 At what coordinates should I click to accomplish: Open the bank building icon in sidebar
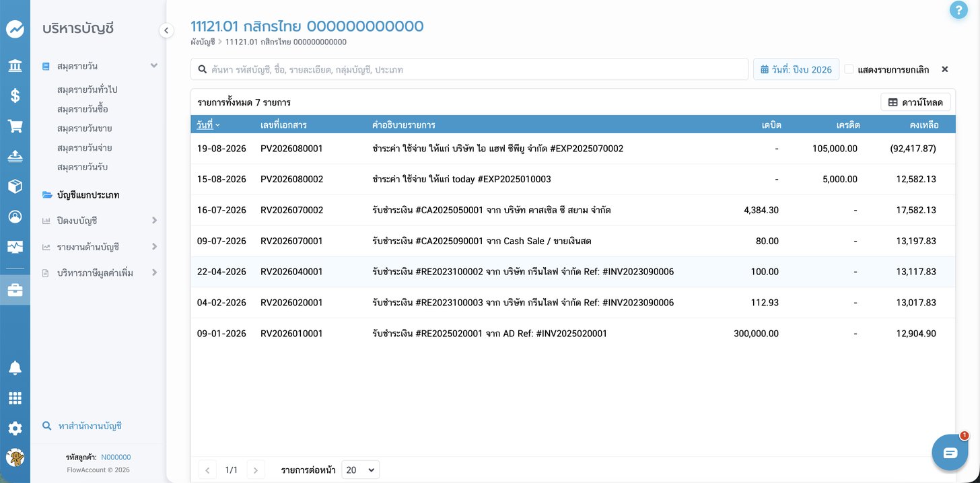tap(15, 66)
